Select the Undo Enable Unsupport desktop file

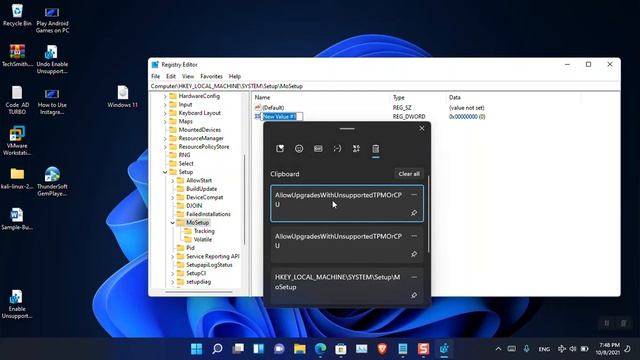[52, 59]
